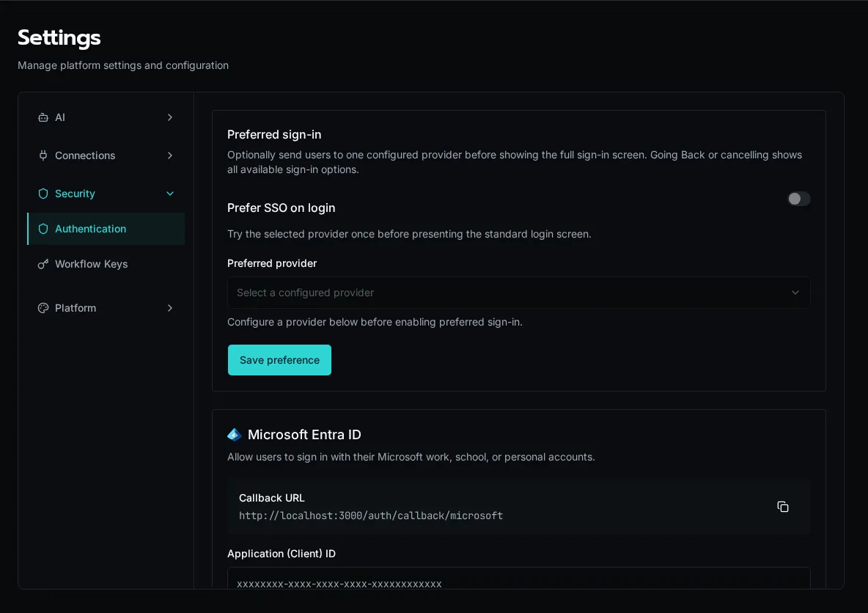The height and width of the screenshot is (613, 868).
Task: Click the Workflow Keys key icon
Action: coord(43,264)
